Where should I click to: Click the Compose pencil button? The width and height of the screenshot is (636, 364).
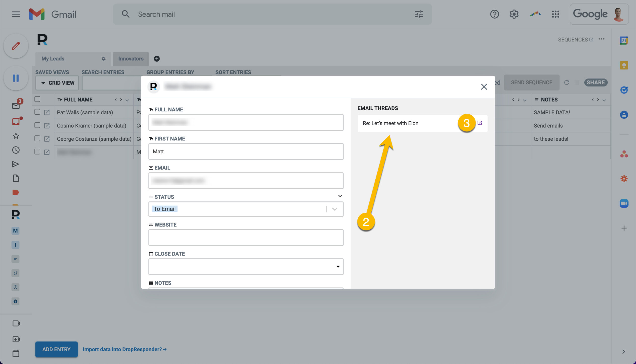(16, 46)
